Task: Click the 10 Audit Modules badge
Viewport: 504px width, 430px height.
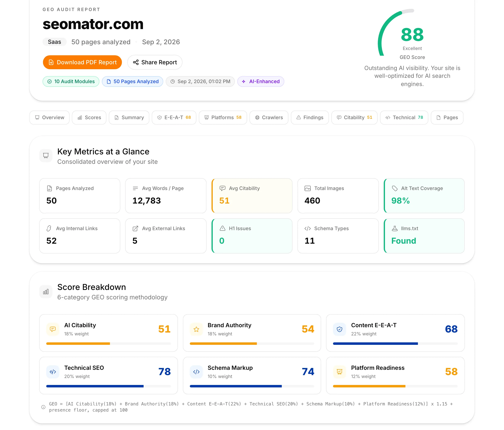Action: (71, 81)
